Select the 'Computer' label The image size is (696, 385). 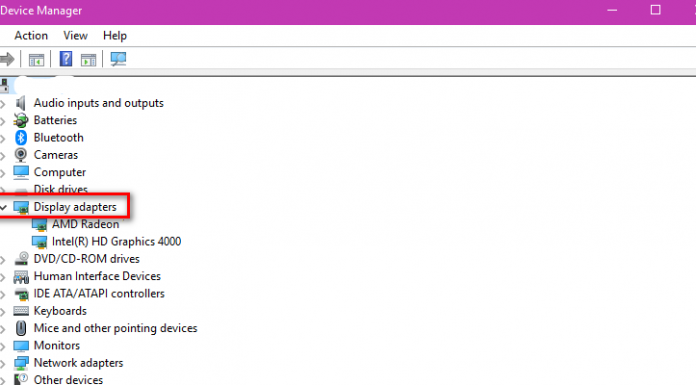pos(60,172)
